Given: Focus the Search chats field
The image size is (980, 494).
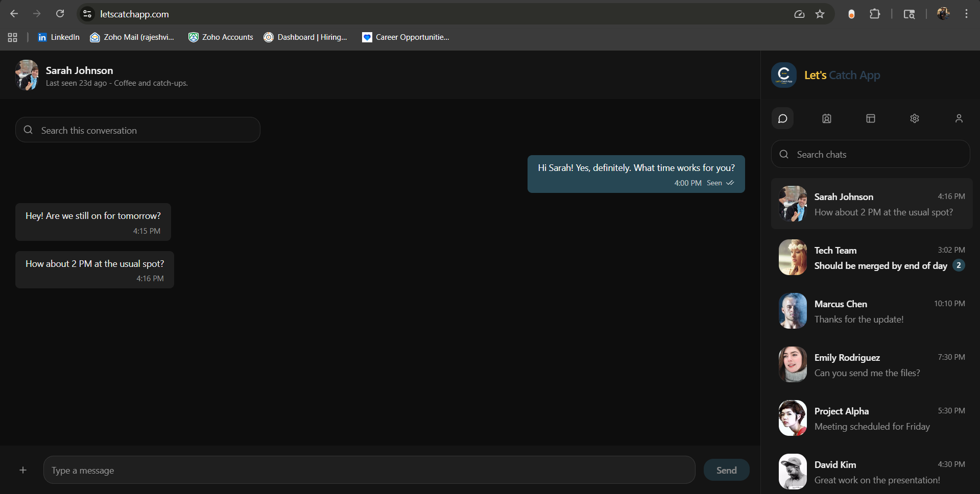Looking at the screenshot, I should tap(870, 154).
